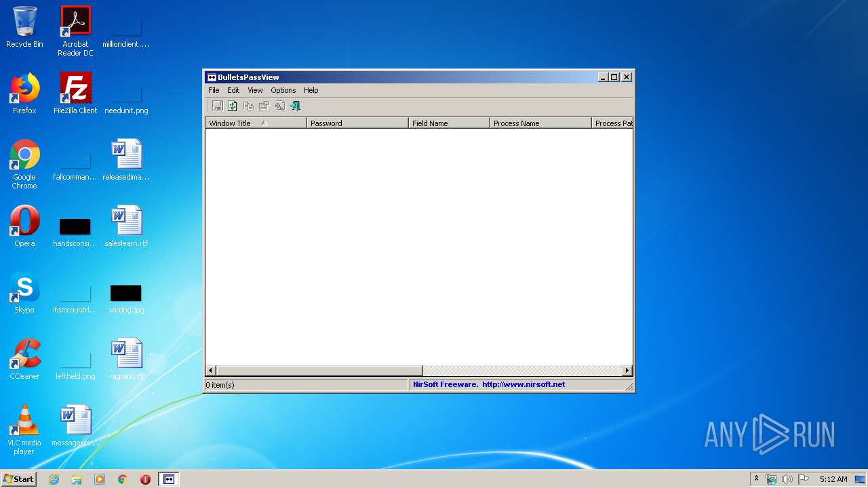This screenshot has height=488, width=868.
Task: Sort by the Password column header
Action: click(x=357, y=123)
